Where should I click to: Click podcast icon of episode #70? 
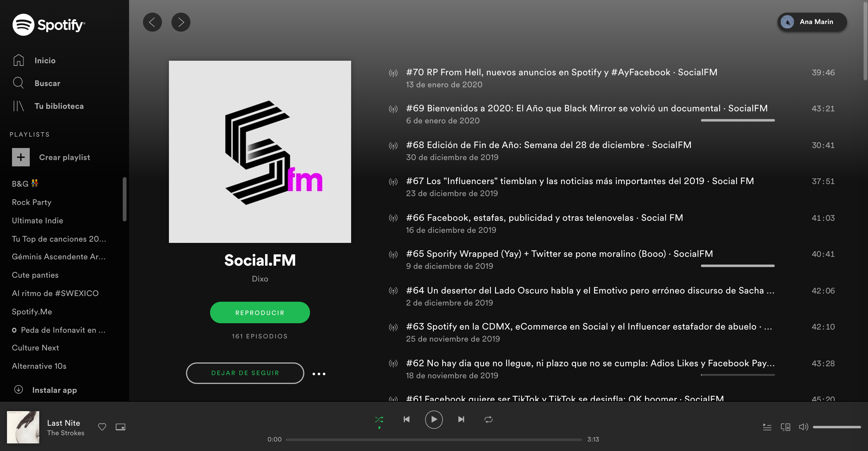point(393,73)
